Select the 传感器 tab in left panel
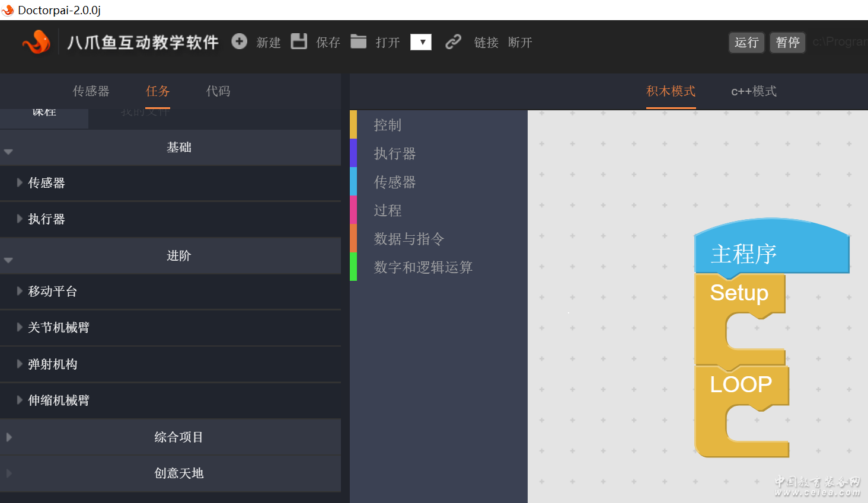 coord(91,91)
